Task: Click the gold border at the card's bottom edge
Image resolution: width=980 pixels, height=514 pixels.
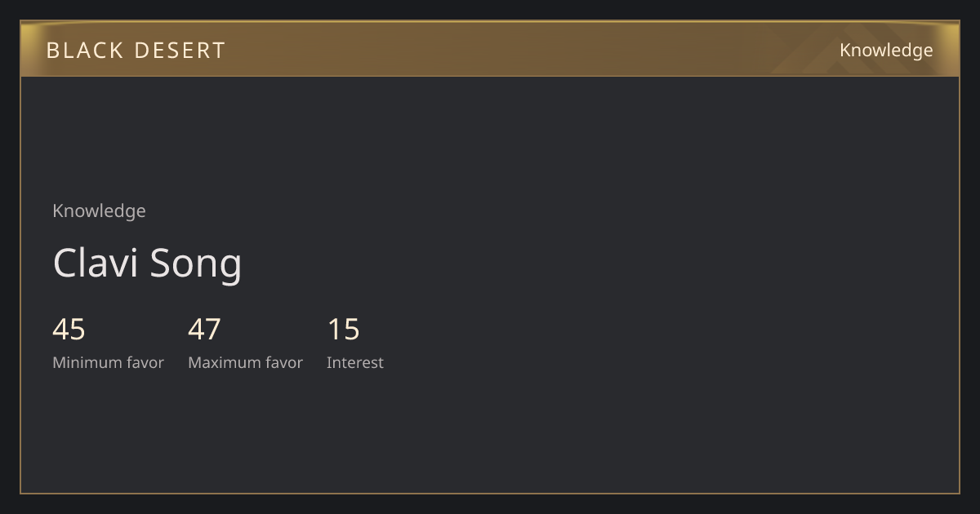Action: [490, 493]
